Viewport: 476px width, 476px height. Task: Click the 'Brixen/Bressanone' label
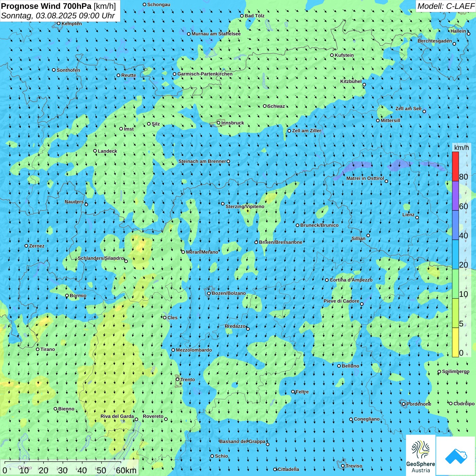[x=280, y=242]
